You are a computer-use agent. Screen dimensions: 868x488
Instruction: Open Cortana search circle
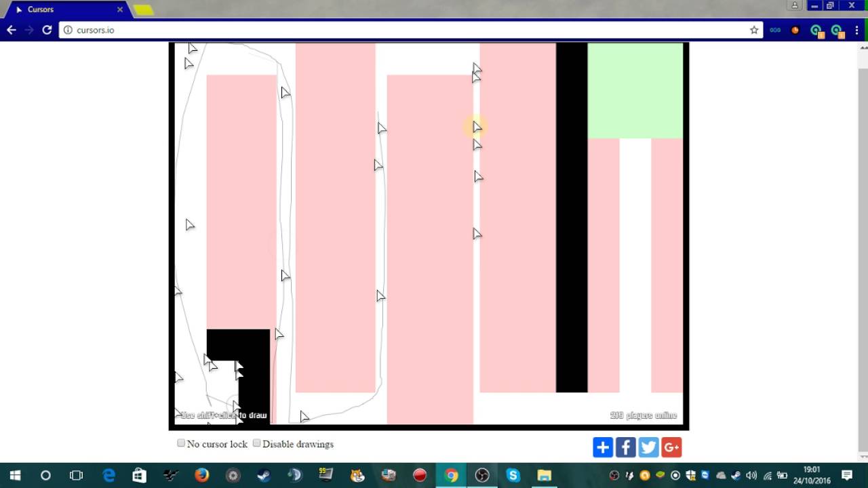click(x=45, y=475)
